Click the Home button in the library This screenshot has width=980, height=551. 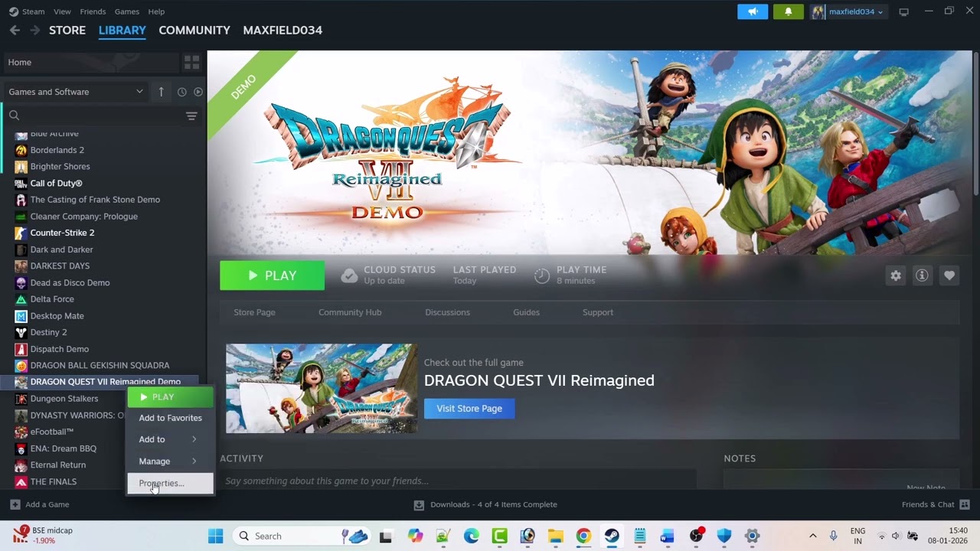(91, 62)
